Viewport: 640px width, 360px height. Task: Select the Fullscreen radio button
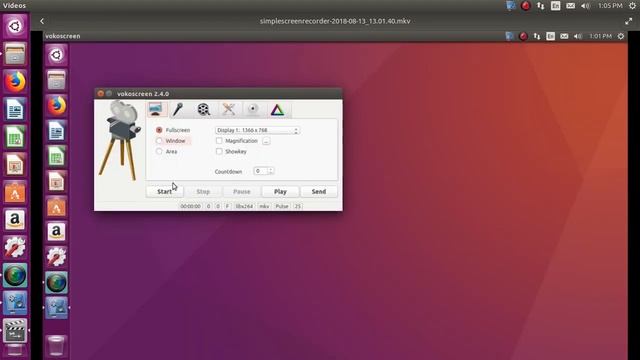point(159,130)
